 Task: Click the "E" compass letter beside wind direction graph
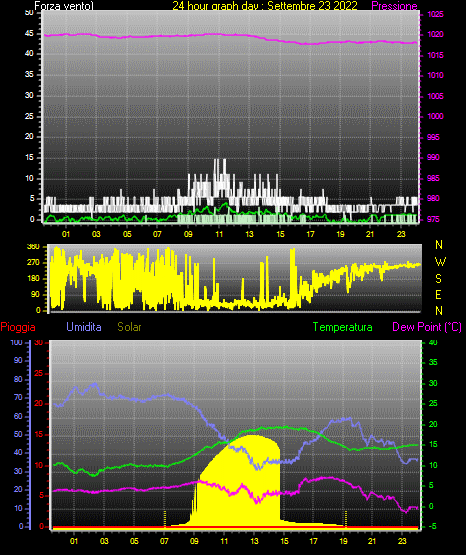pos(438,294)
